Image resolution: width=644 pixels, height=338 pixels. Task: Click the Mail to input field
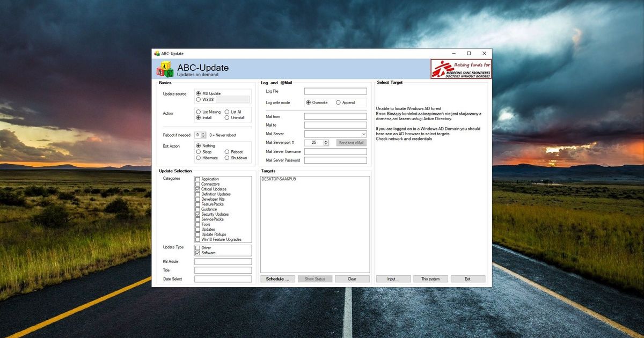point(335,125)
